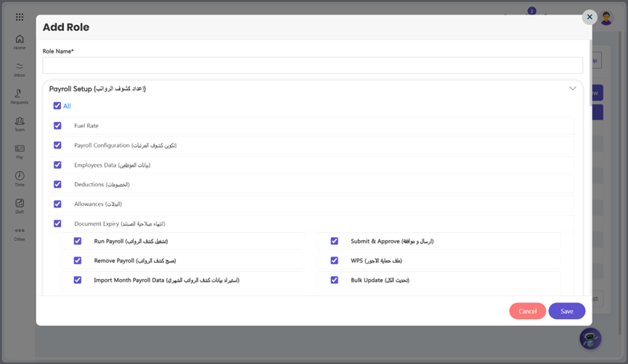Open the Other menu icon
The width and height of the screenshot is (628, 364).
point(20,231)
